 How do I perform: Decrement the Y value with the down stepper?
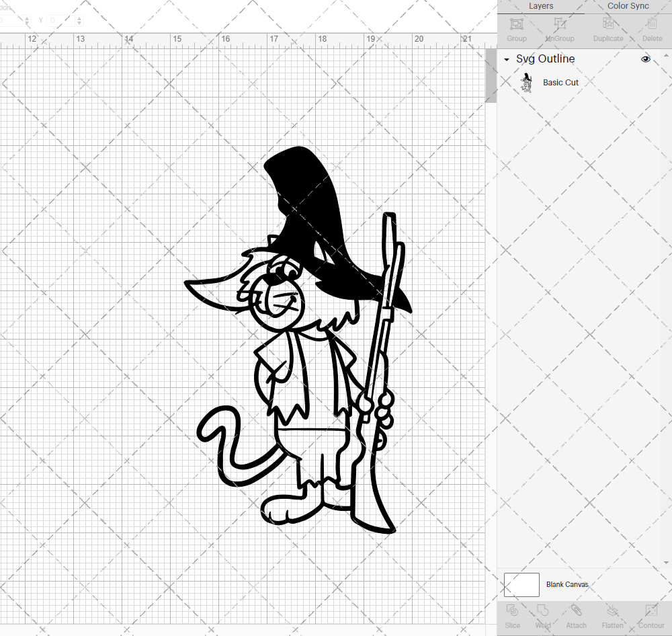79,24
